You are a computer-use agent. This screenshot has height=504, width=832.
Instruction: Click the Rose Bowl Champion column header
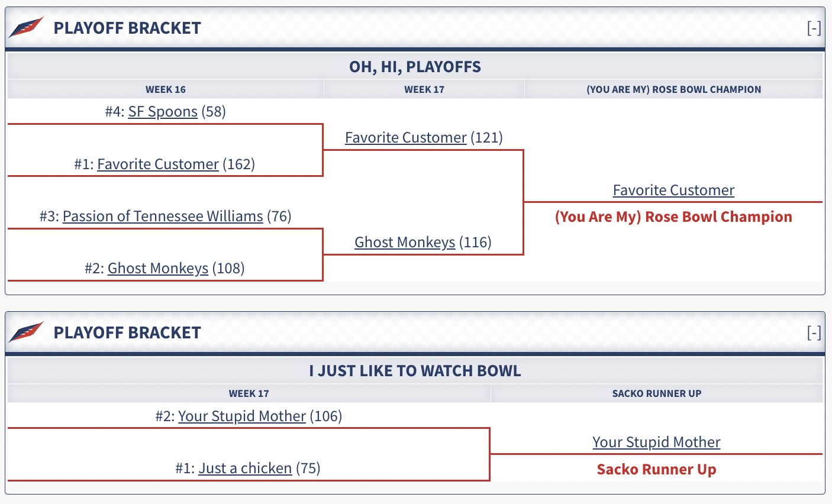point(673,89)
